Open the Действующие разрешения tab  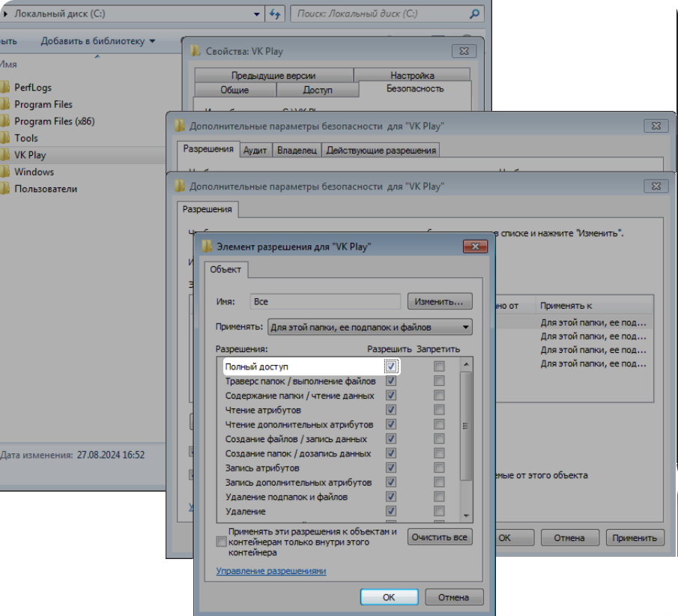[381, 150]
